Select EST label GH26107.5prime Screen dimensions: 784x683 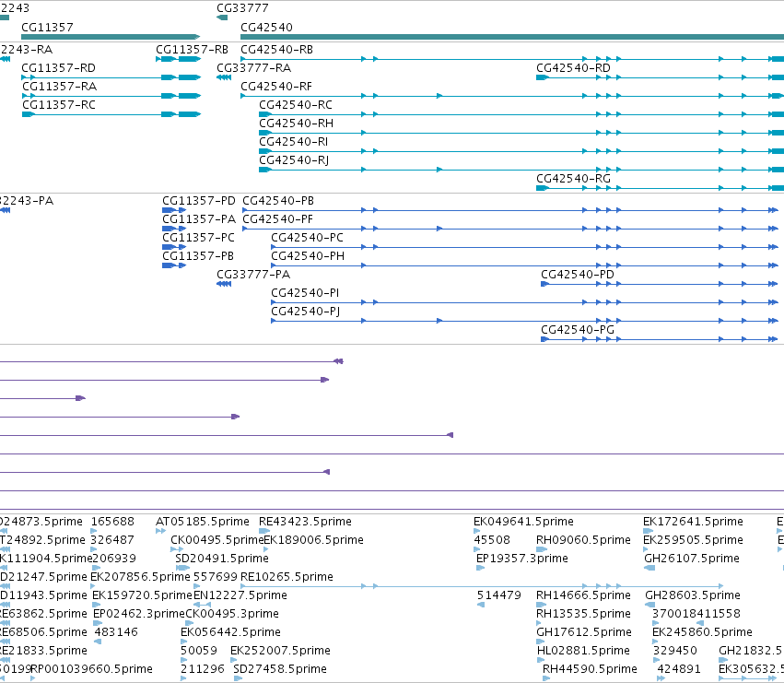click(692, 559)
